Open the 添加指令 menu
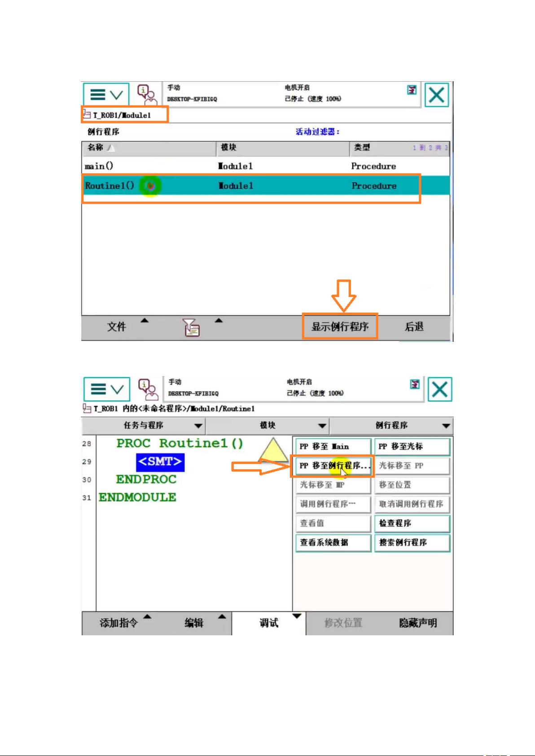This screenshot has width=535, height=756. pyautogui.click(x=119, y=623)
